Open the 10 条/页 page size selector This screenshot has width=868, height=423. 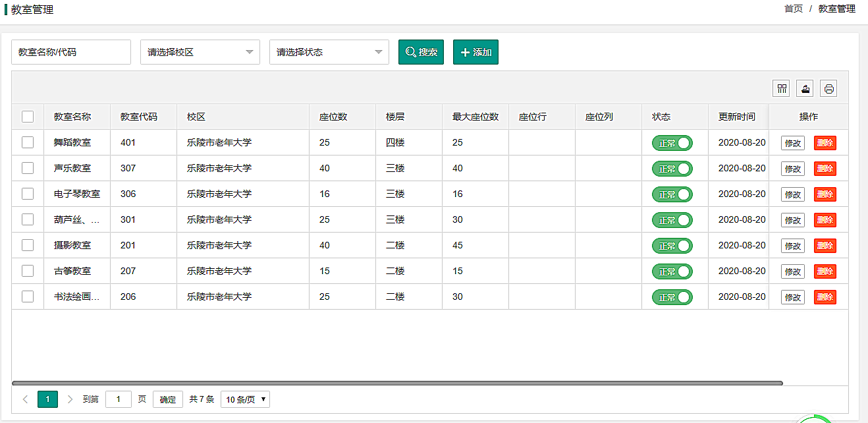[x=245, y=399]
